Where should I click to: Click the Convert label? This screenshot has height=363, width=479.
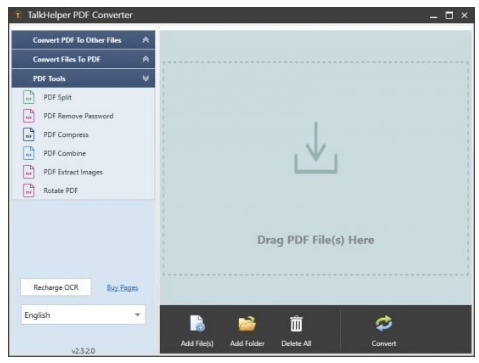tap(384, 343)
